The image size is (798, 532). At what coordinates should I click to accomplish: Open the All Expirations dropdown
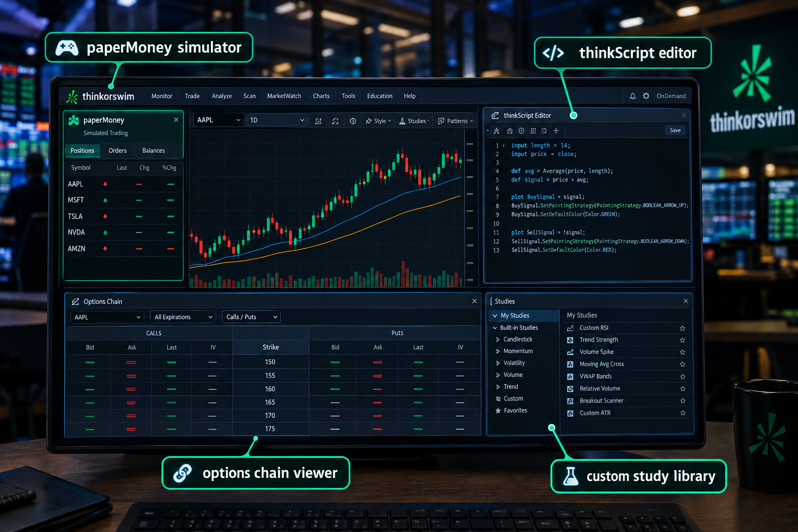point(183,317)
